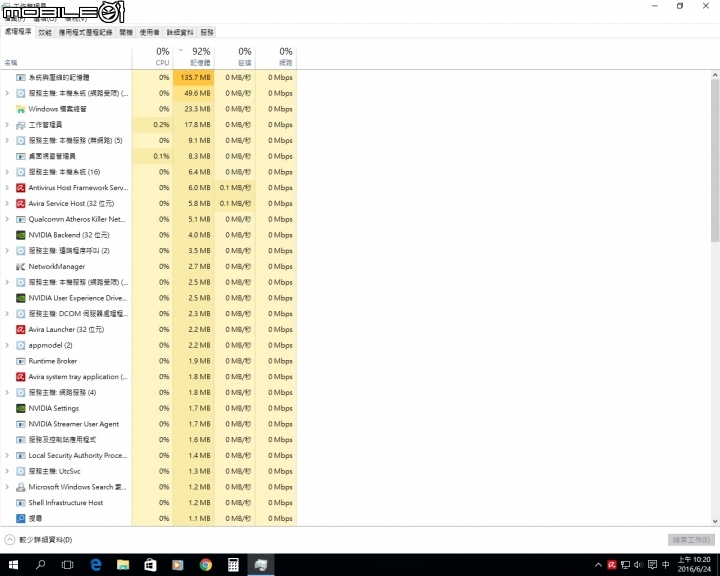Click the 49.6 MB memory value
The width and height of the screenshot is (720, 576).
pos(197,93)
